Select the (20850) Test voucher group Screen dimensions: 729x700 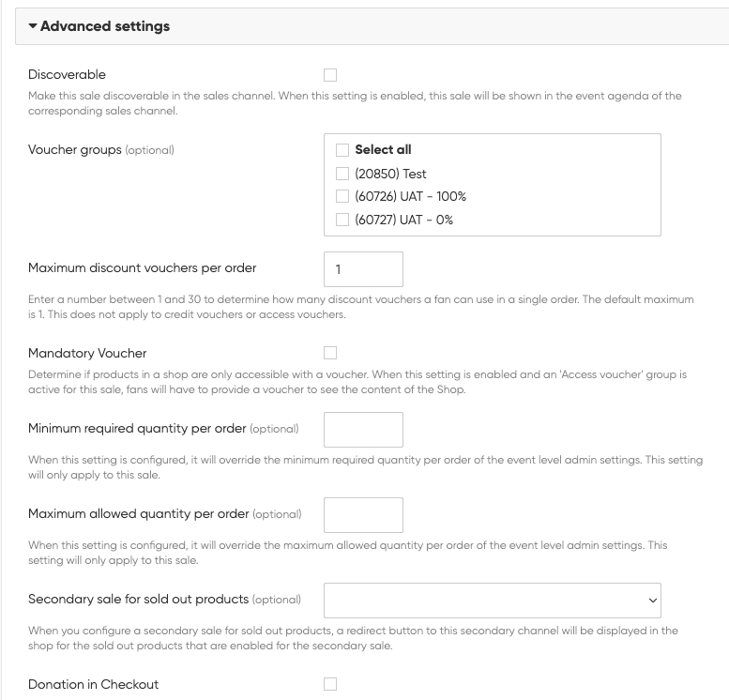tap(342, 174)
